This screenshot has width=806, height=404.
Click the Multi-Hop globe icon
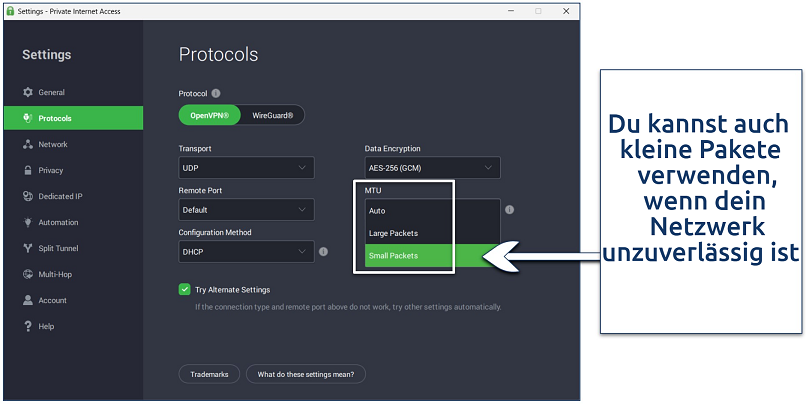point(28,274)
